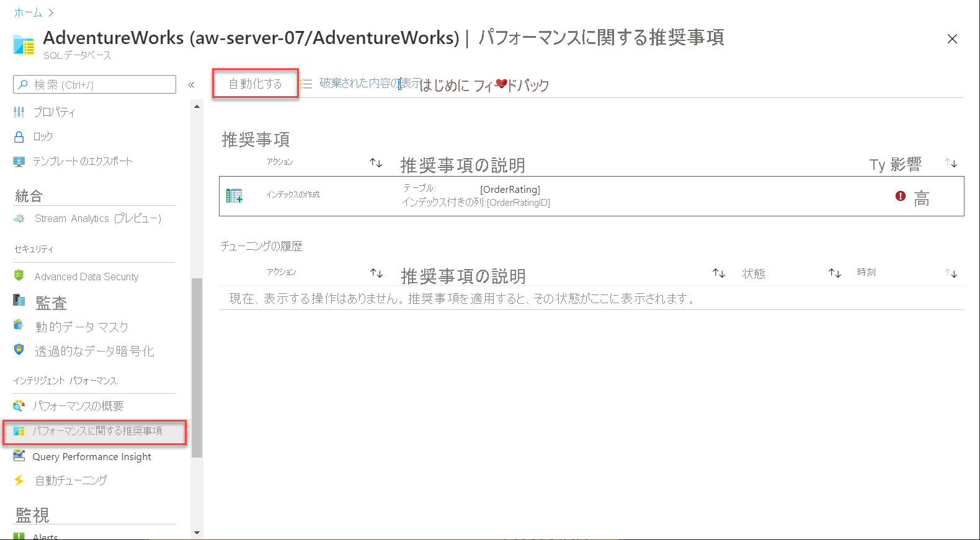Click the 状態 column header
This screenshot has height=540, width=980.
pos(754,273)
